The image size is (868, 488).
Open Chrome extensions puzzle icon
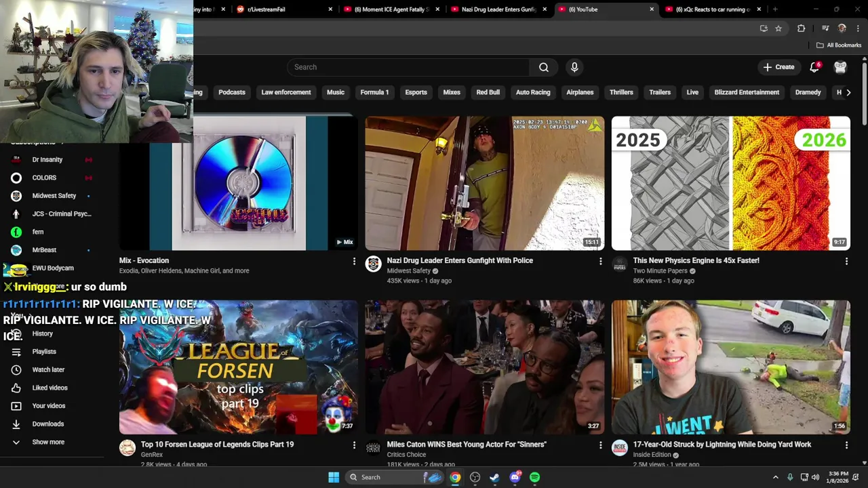801,28
